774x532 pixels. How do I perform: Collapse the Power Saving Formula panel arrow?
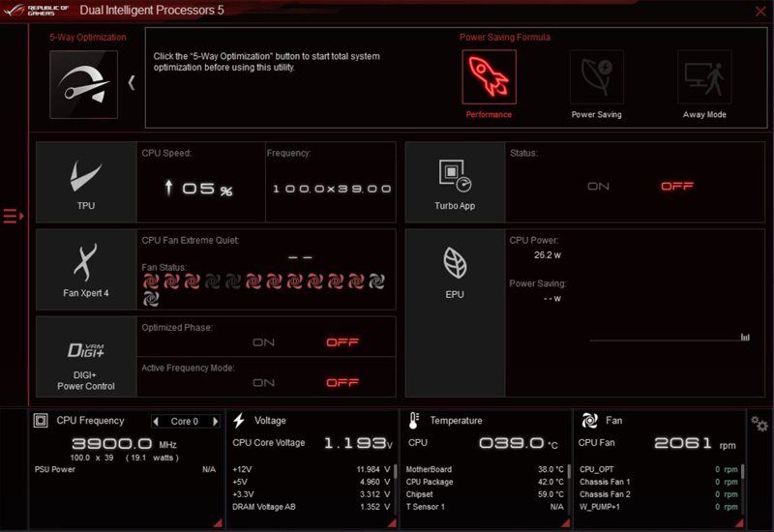click(x=132, y=83)
